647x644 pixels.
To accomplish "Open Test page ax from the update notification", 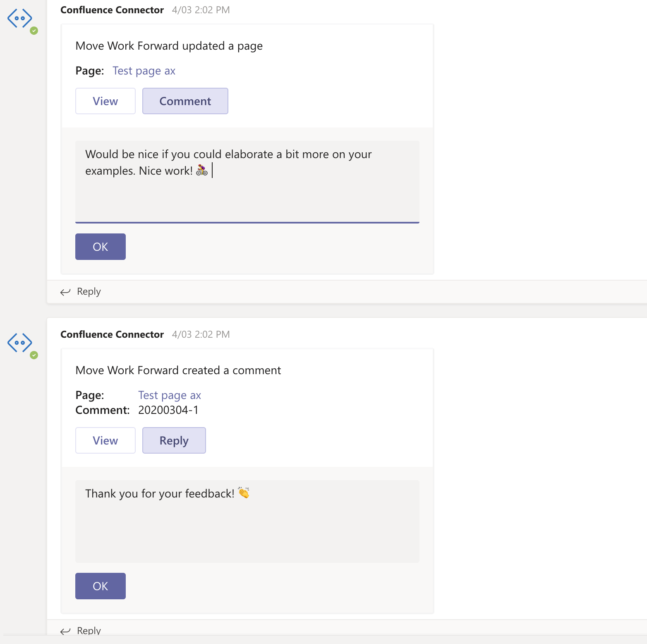I will pos(144,71).
